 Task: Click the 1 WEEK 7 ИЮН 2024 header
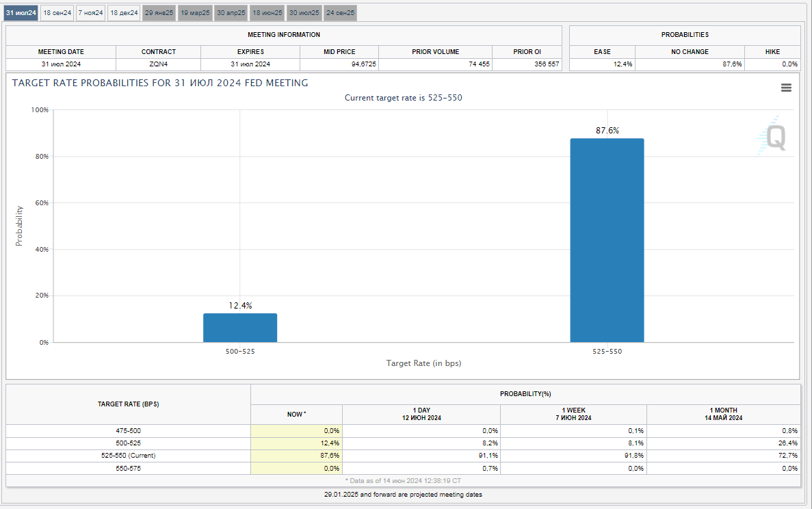coord(573,414)
